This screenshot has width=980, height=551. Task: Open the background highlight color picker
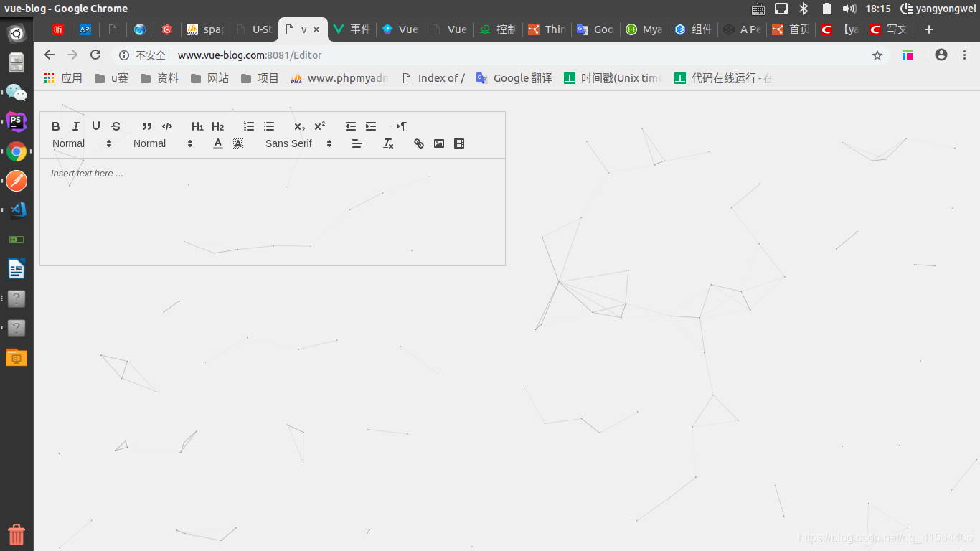238,143
